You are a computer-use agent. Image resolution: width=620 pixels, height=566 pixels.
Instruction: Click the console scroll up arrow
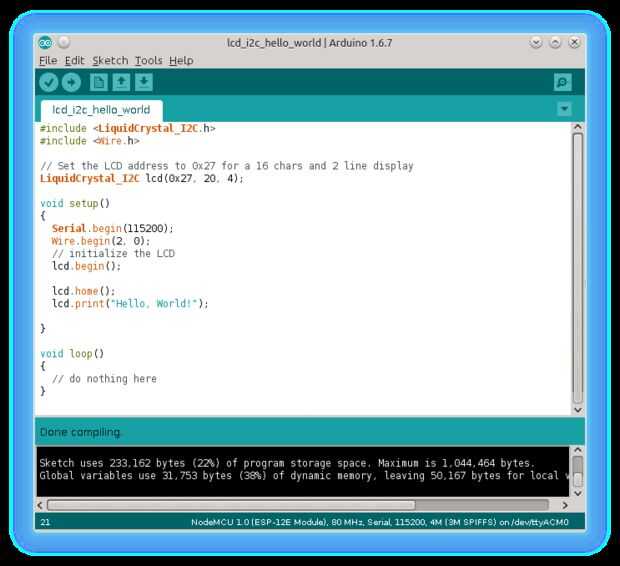point(577,450)
